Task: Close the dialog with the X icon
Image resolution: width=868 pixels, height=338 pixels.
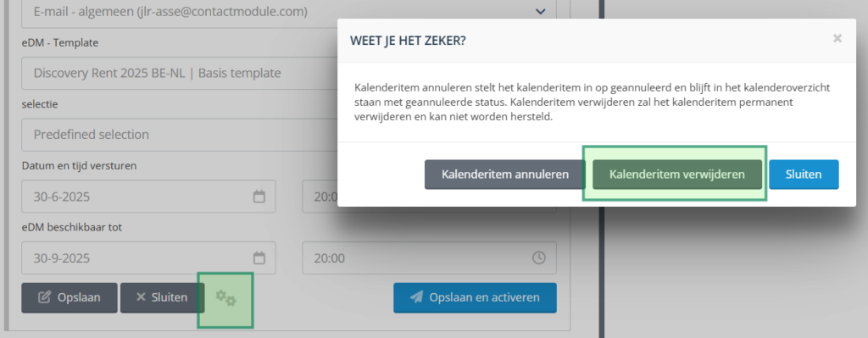Action: (x=837, y=38)
